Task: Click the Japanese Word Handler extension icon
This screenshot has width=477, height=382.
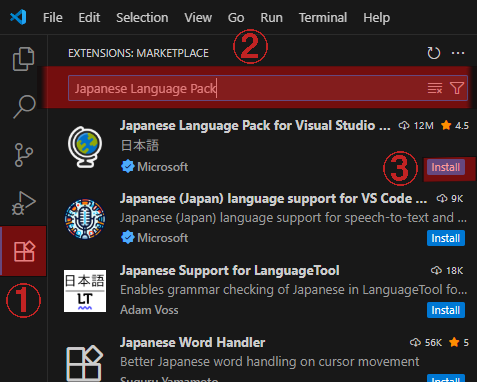Action: pyautogui.click(x=85, y=363)
